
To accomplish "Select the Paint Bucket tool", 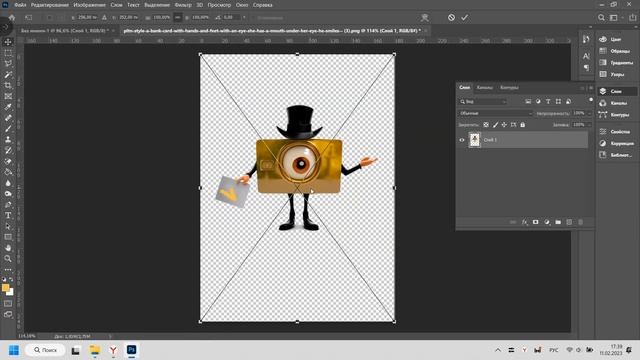I will pos(8,172).
